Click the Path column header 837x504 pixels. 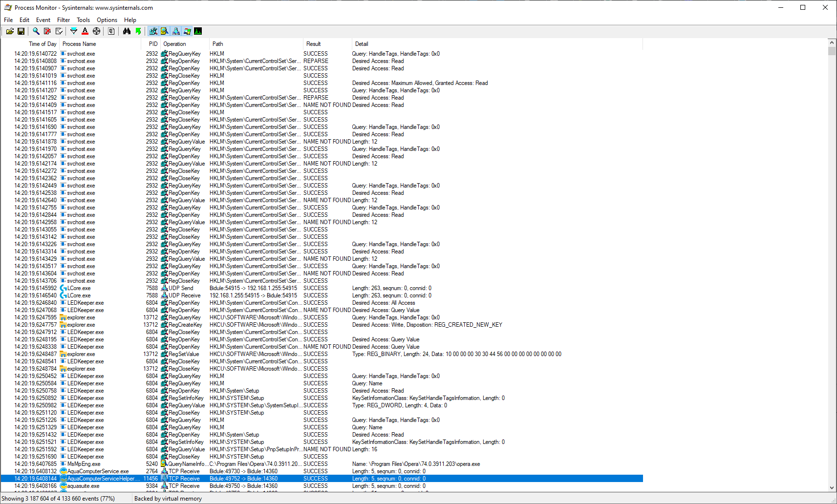point(257,44)
